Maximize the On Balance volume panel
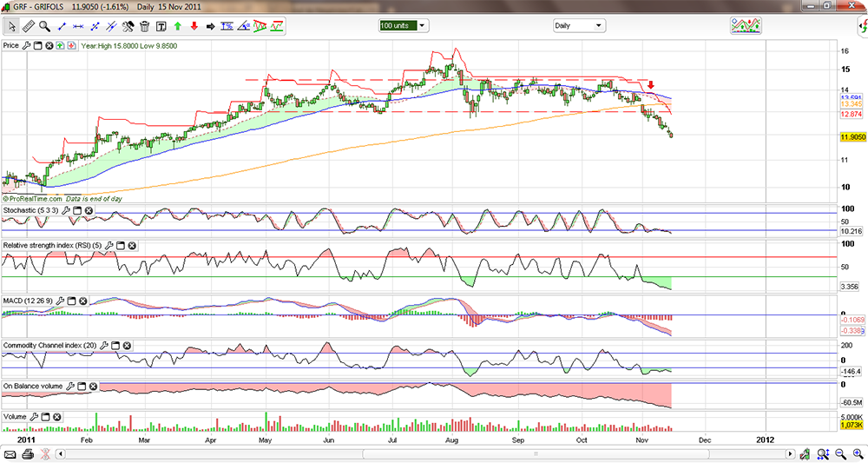 [82, 386]
